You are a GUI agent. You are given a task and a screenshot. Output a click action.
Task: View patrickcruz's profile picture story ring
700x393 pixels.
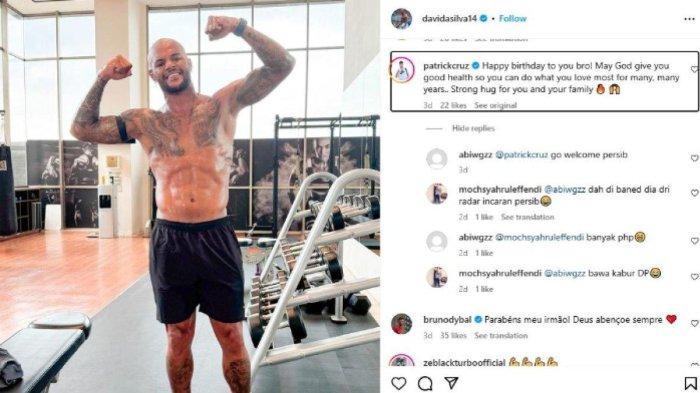402,70
